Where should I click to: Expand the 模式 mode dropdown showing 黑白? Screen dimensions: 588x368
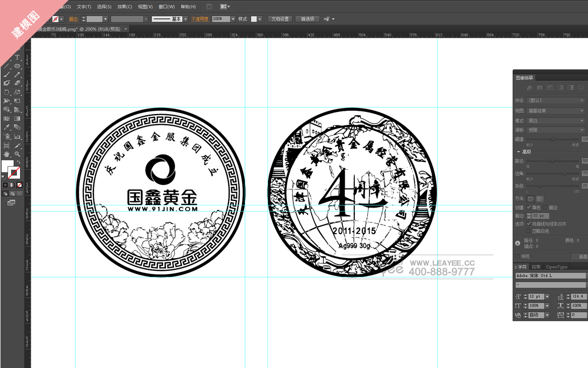click(556, 121)
